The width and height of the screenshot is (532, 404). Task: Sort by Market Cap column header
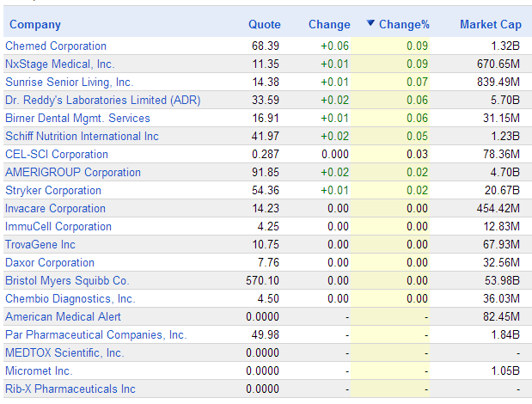tap(491, 24)
